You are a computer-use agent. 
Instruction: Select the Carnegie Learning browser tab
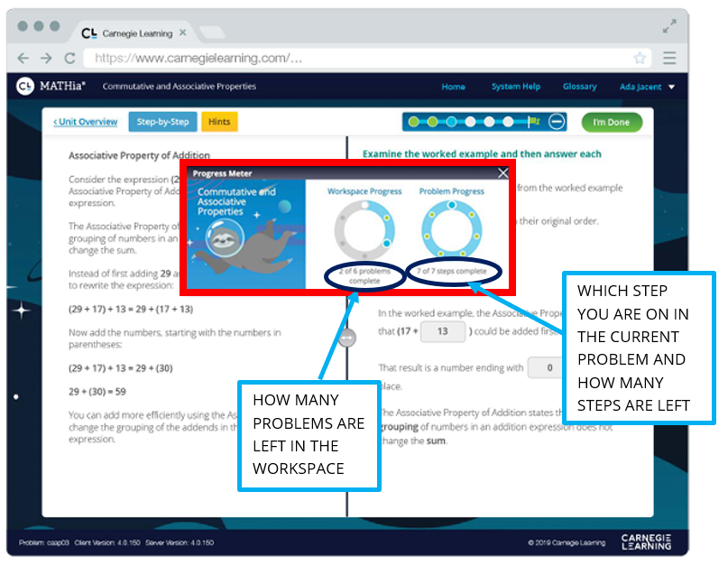[x=134, y=33]
